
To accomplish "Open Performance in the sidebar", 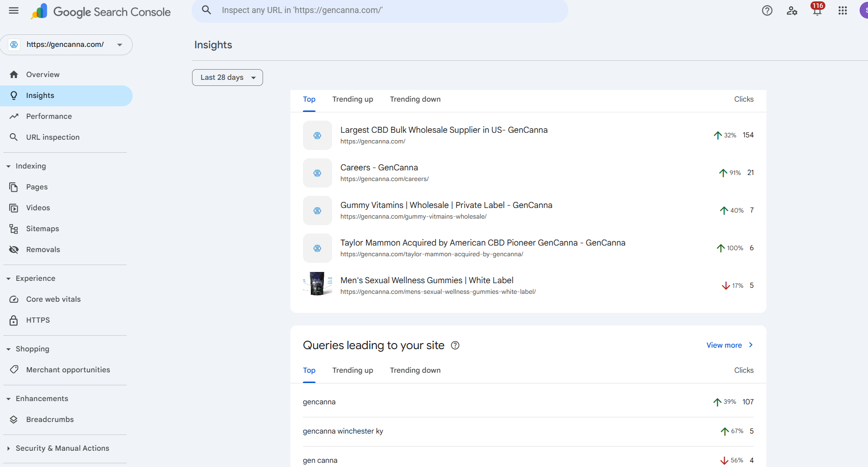I will tap(49, 117).
